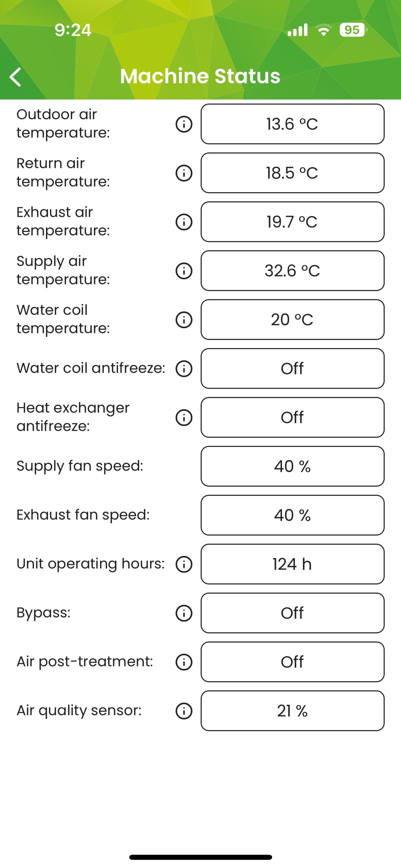Tap the Supply fan speed 40 % box
This screenshot has height=868, width=401.
293,466
